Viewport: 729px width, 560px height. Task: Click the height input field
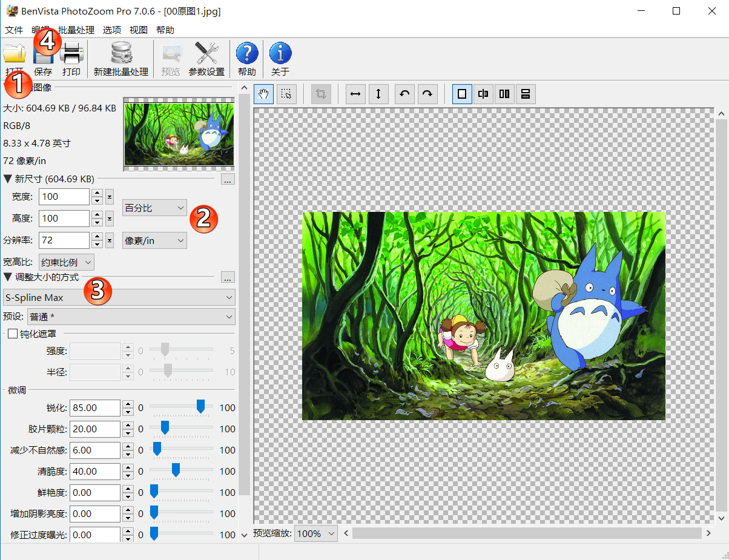coord(64,219)
